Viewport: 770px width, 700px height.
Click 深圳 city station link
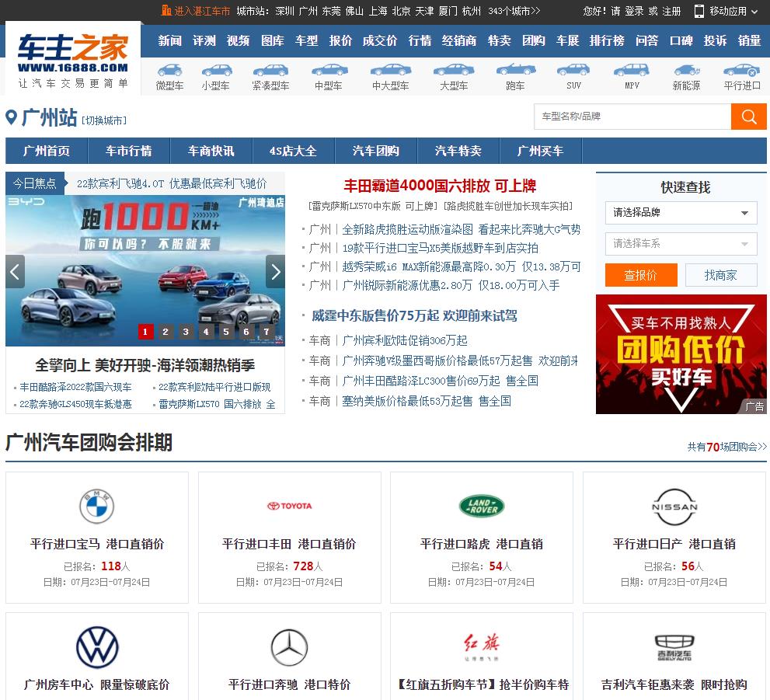point(285,11)
